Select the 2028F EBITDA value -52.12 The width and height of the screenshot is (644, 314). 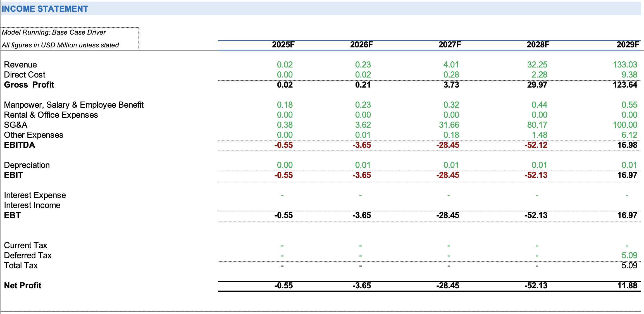536,145
